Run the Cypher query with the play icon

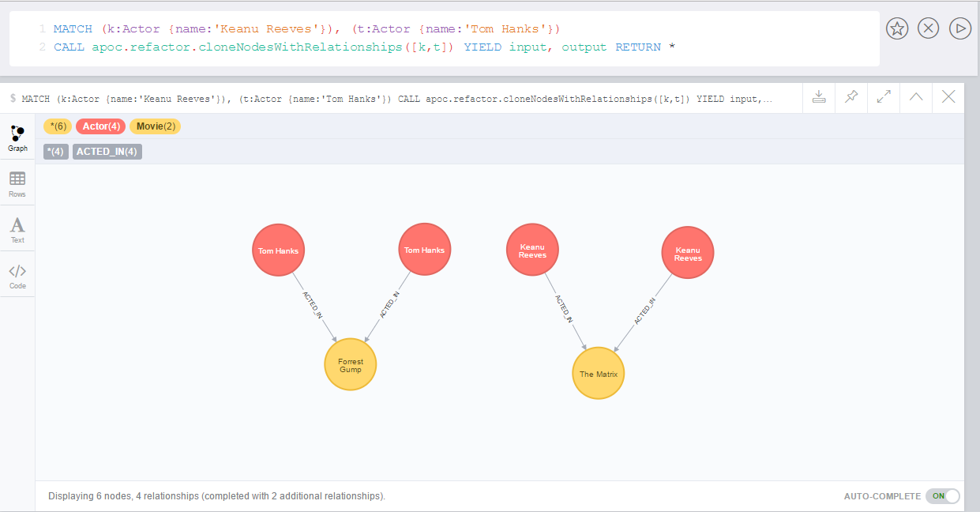pos(959,28)
